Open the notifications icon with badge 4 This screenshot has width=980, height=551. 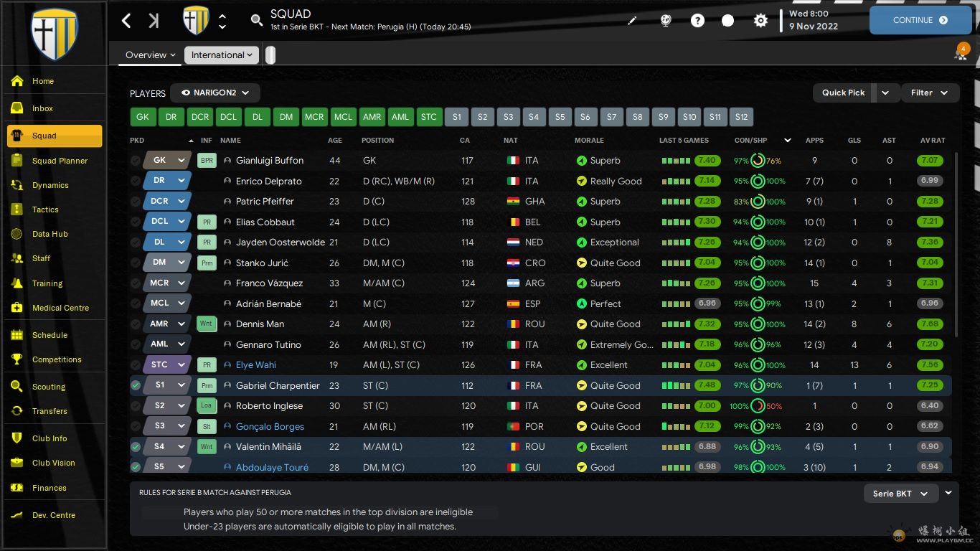coord(961,53)
